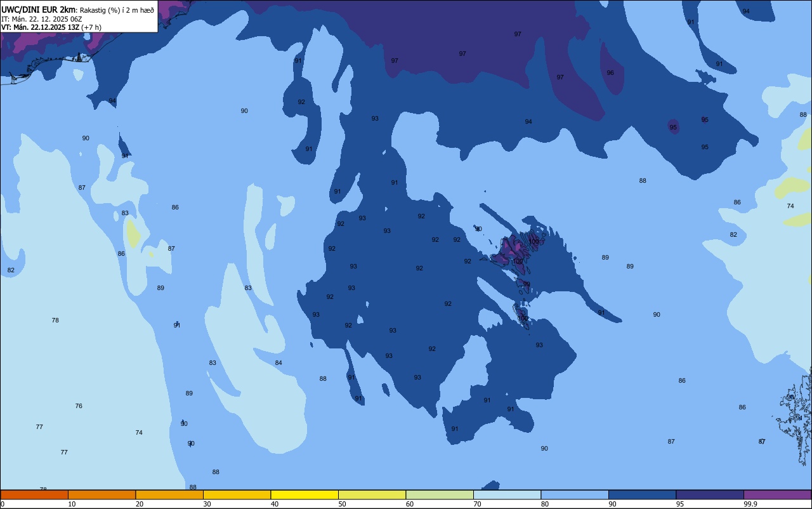
Task: Click the legend tick label '99.9'
Action: point(750,504)
